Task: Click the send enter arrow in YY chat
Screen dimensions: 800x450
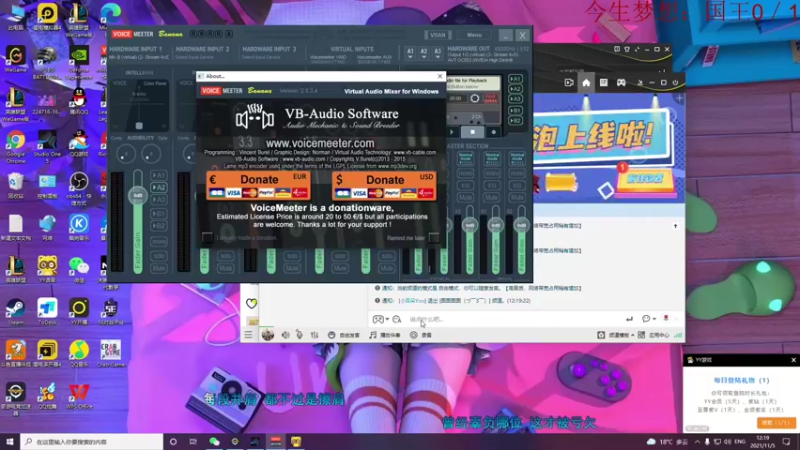Action: tap(629, 319)
